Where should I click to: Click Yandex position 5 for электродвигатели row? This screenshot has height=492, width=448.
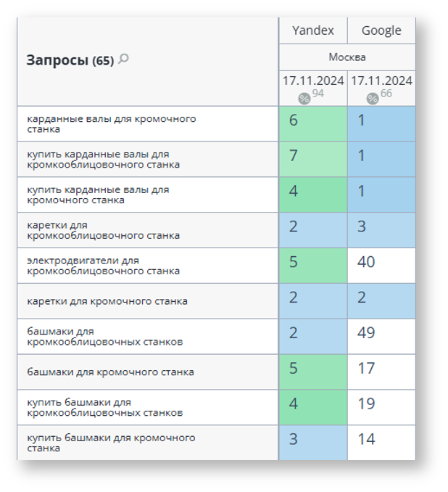313,266
